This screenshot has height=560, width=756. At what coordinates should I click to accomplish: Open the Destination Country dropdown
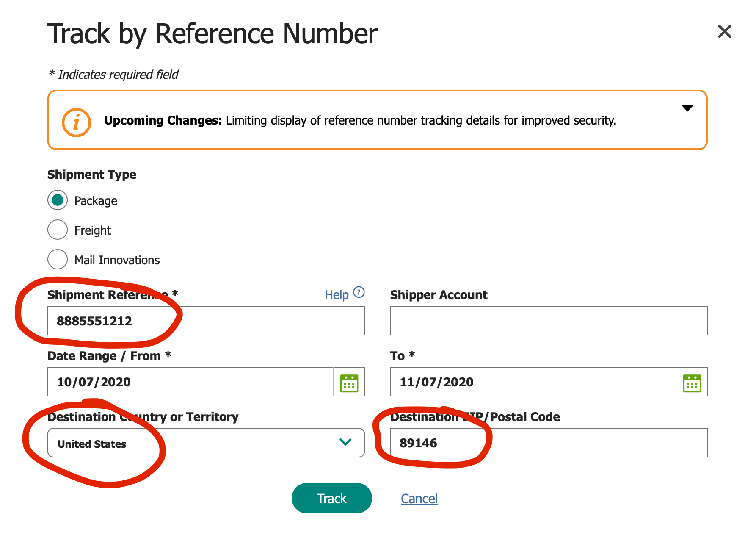pos(206,443)
